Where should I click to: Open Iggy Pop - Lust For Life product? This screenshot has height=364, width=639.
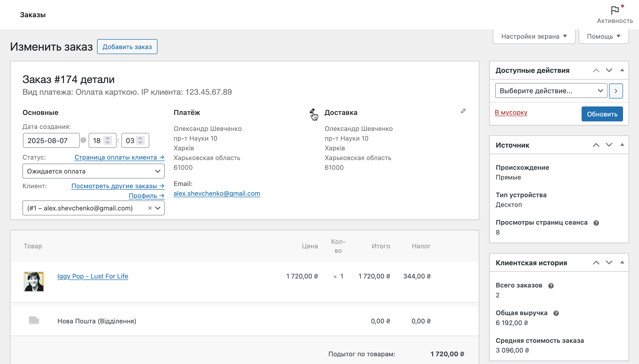(93, 276)
